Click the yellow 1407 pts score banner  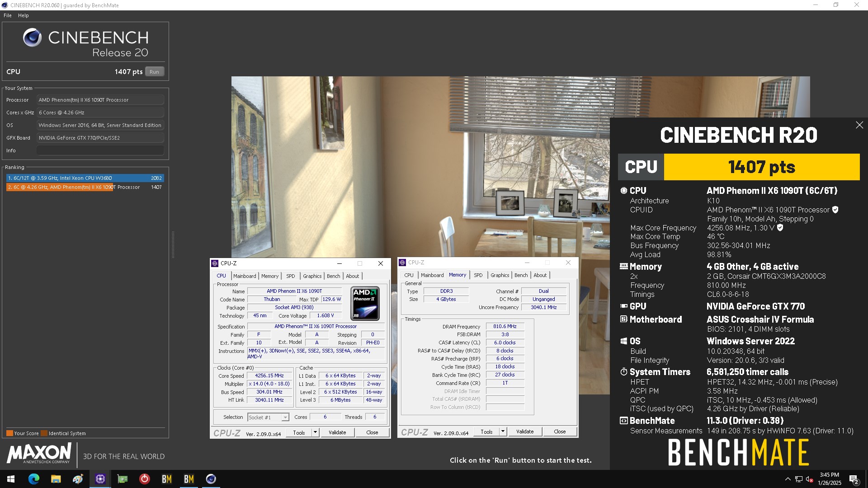(762, 167)
